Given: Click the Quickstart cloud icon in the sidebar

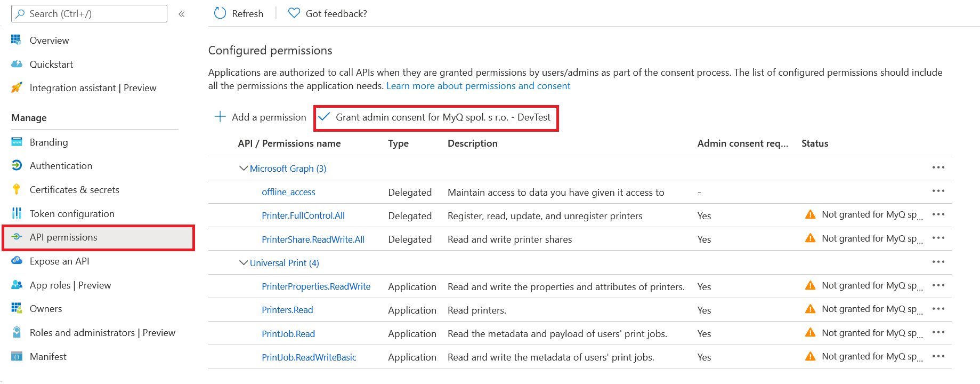Looking at the screenshot, I should coord(17,64).
